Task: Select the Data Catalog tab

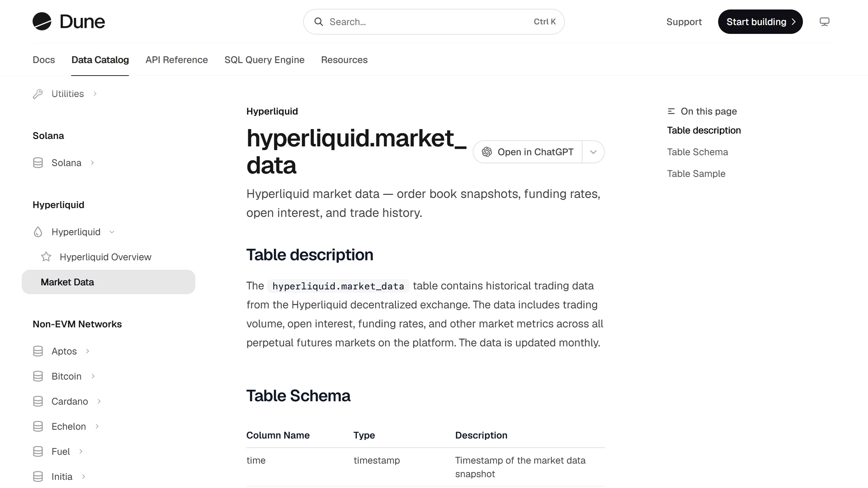Action: click(100, 60)
